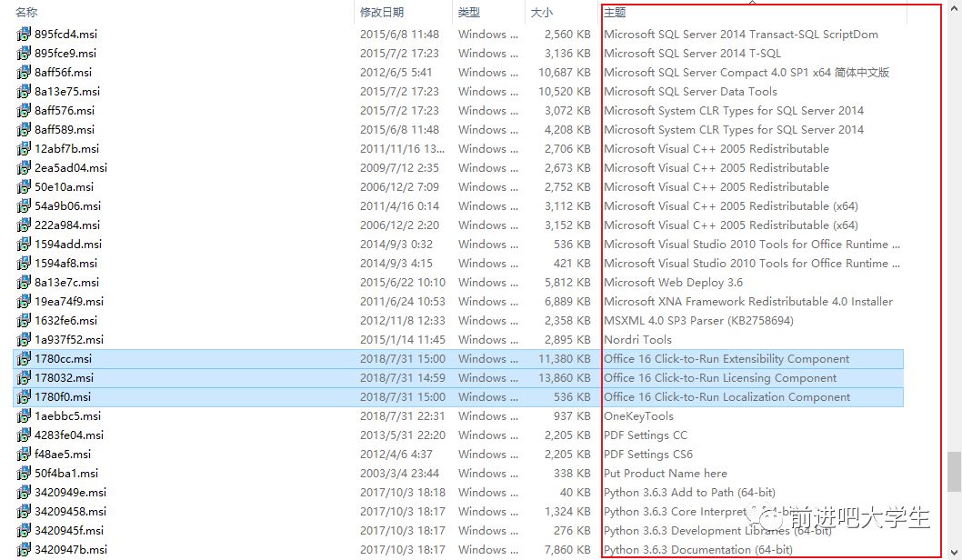Select Office 16 Click-to-Run Localization Component

coord(727,397)
